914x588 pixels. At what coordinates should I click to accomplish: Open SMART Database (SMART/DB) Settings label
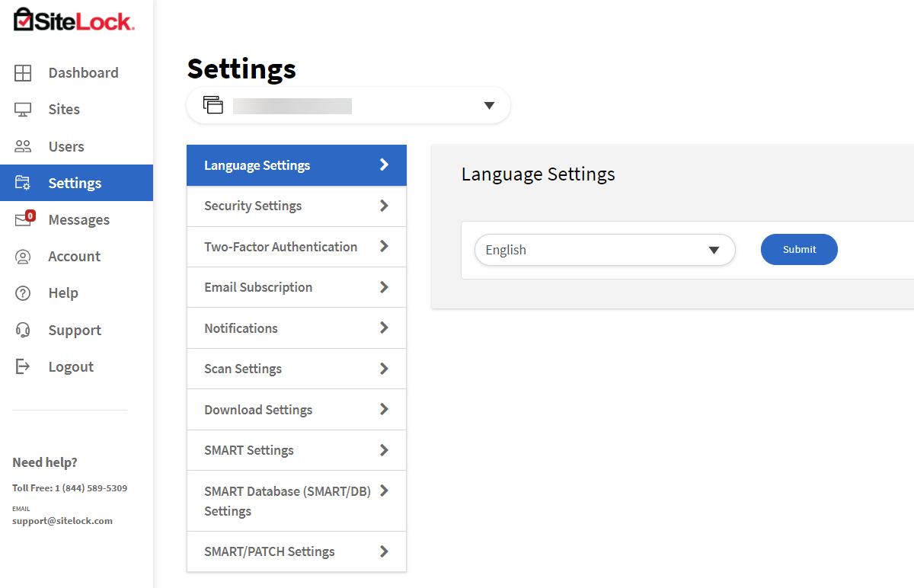pos(287,501)
